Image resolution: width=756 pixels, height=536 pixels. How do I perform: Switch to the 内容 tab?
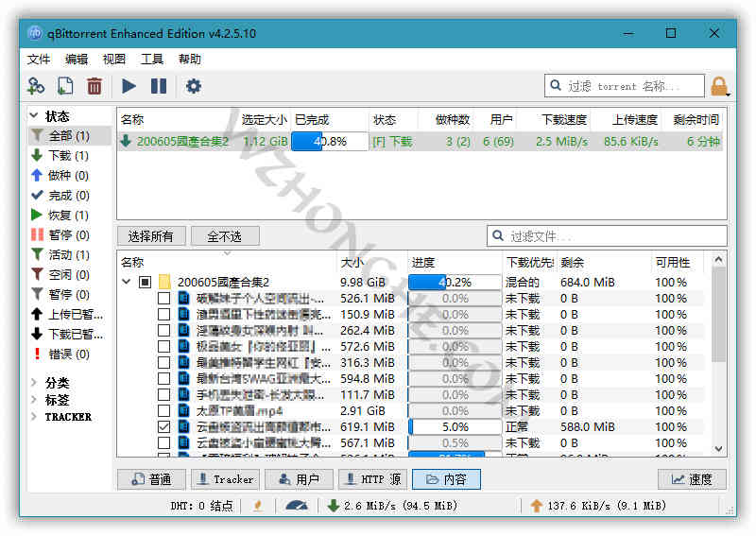[x=446, y=479]
